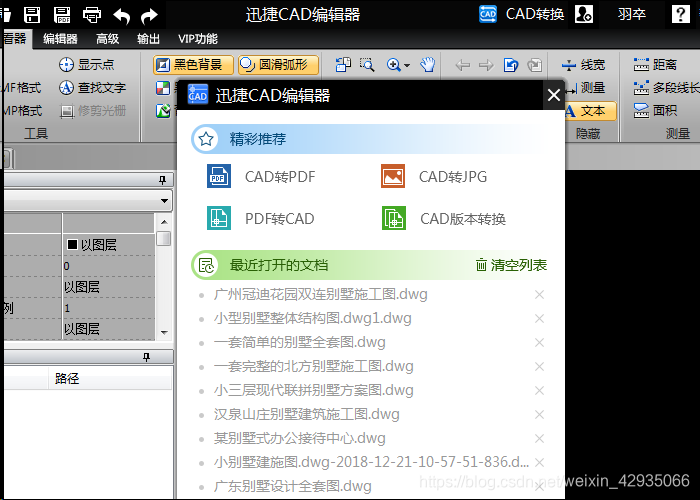Remove 广州冠迪花园双连别墅施工图.dwg from list
This screenshot has width=700, height=500.
click(x=539, y=295)
